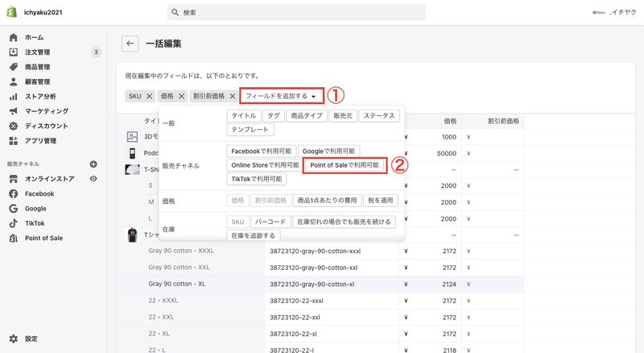This screenshot has width=644, height=353.
Task: Add 税を適用 field
Action: [381, 201]
